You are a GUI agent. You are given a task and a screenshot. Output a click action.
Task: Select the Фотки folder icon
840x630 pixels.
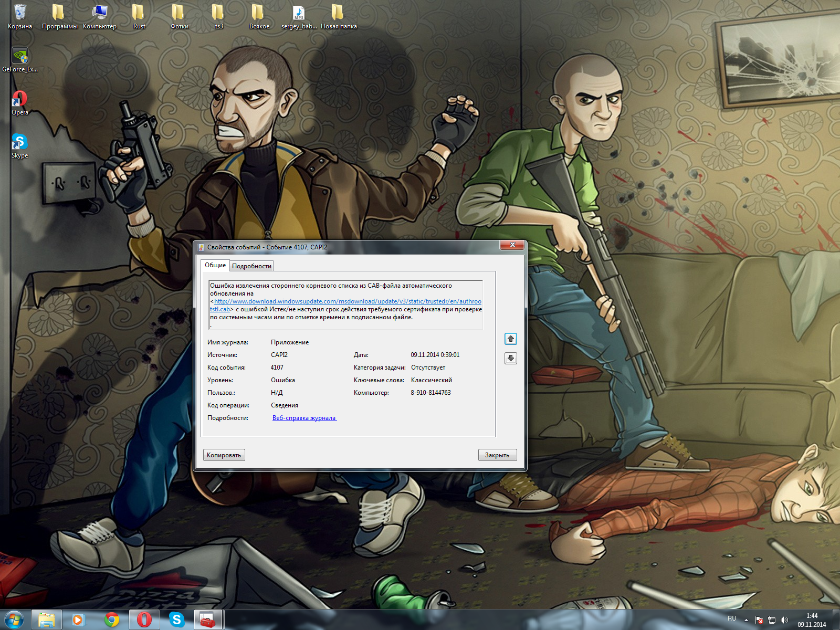[x=179, y=16]
